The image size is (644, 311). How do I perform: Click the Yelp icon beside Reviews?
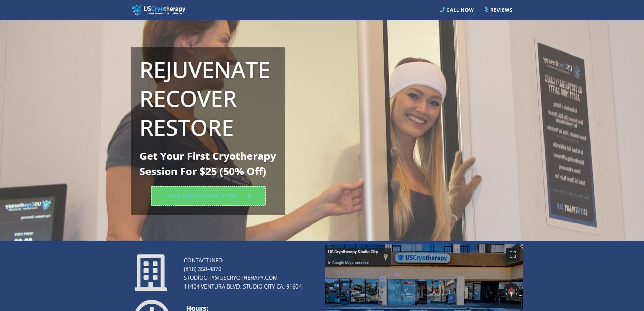click(x=486, y=10)
